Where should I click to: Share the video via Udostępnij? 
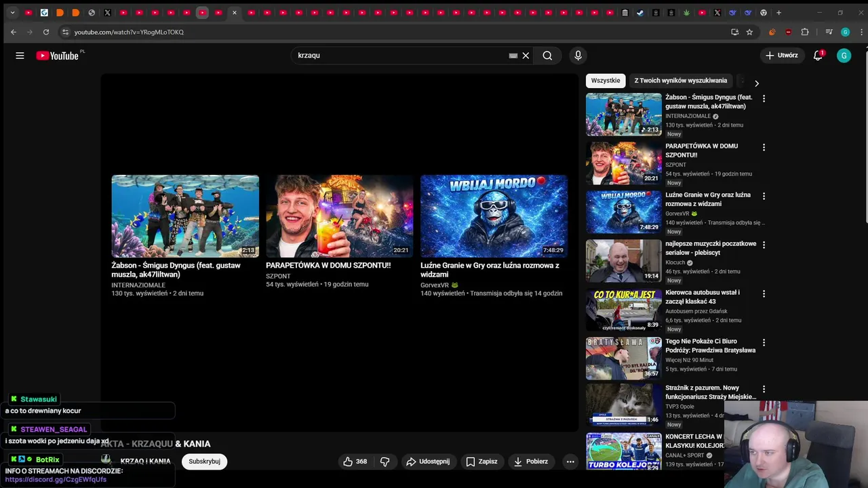click(428, 462)
